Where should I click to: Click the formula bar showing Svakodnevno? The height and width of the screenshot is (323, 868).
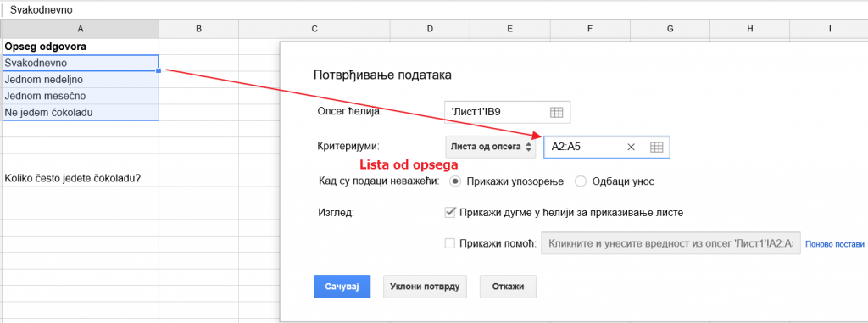[x=434, y=10]
